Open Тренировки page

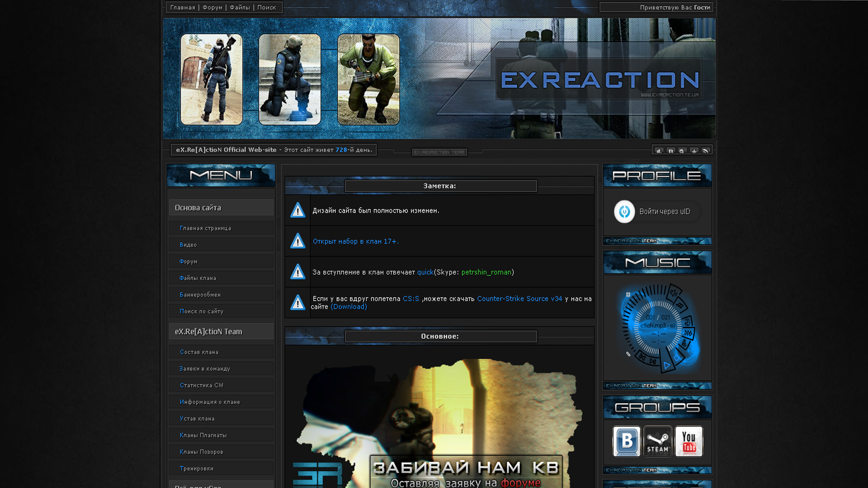pos(221,468)
